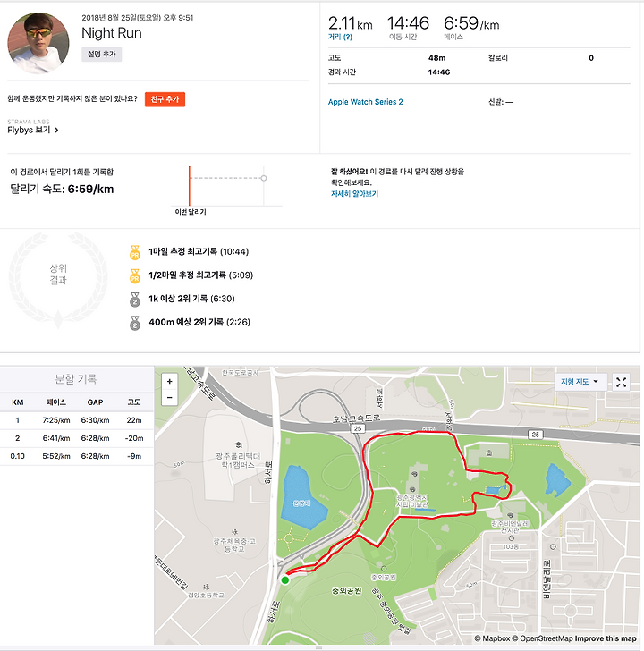Image resolution: width=644 pixels, height=651 pixels.
Task: Click the 친구 추가 orange button
Action: (165, 99)
